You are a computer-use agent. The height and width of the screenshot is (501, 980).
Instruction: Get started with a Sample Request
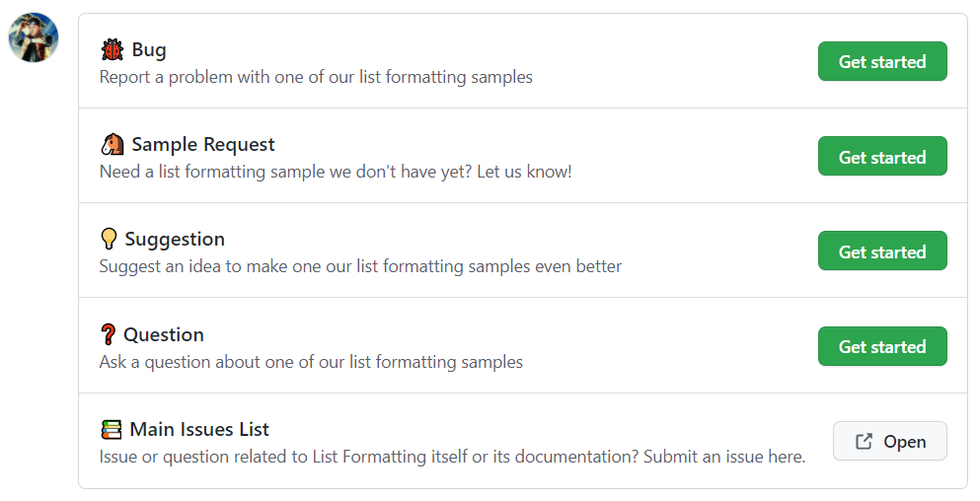pyautogui.click(x=882, y=156)
